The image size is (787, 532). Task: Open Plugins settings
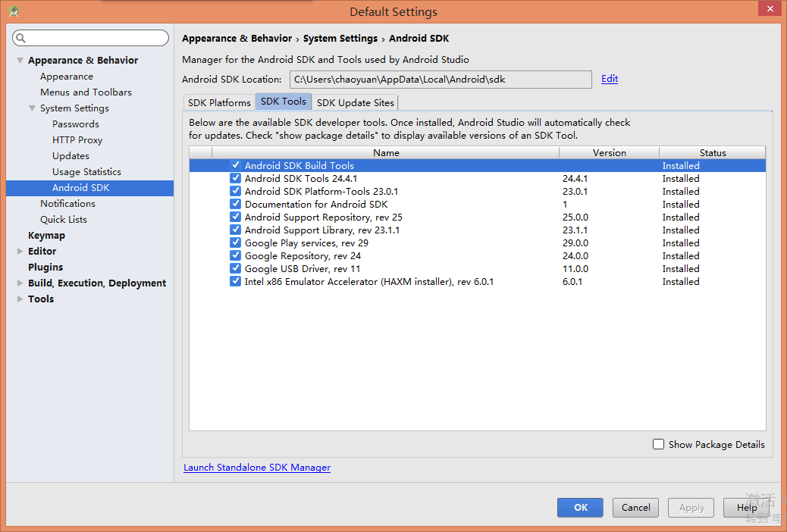[x=45, y=267]
